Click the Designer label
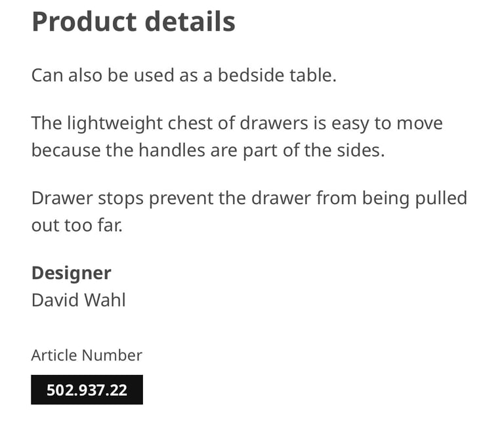504x430 pixels. (72, 273)
